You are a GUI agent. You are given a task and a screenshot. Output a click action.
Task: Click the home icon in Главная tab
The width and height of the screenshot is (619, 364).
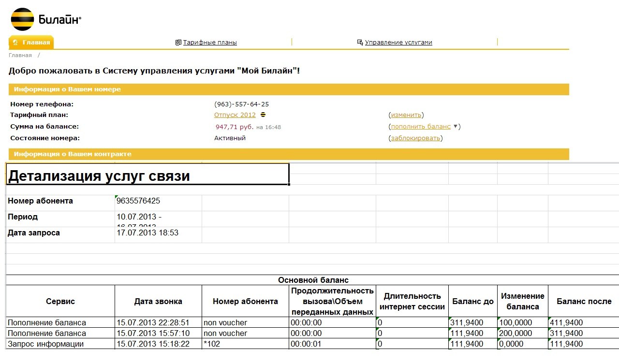16,43
